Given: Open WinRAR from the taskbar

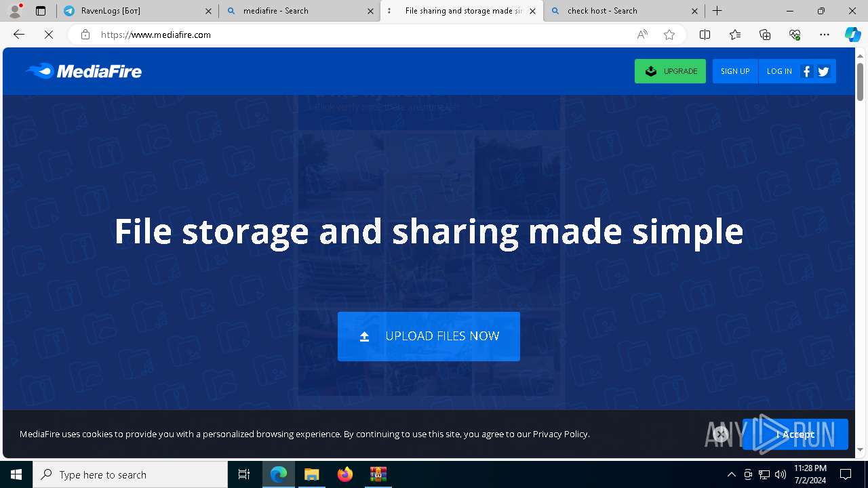Looking at the screenshot, I should [x=378, y=474].
